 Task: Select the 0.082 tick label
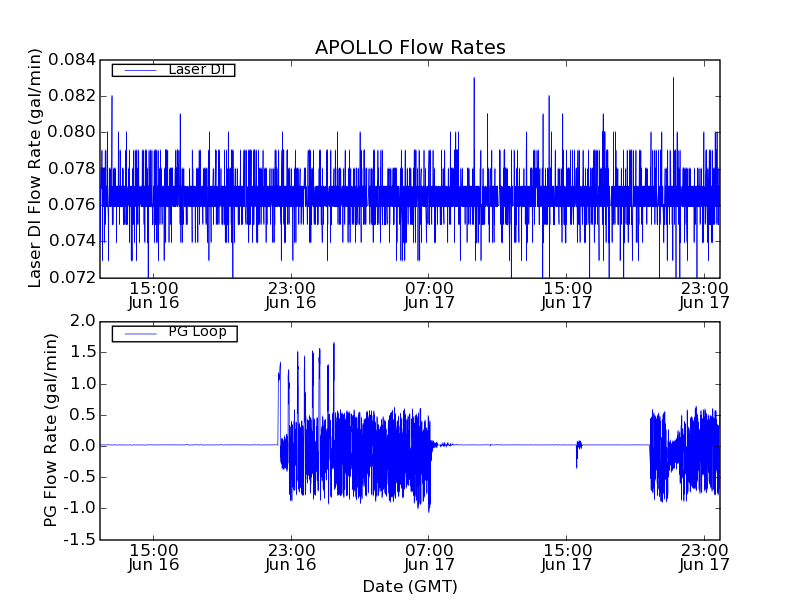(72, 96)
